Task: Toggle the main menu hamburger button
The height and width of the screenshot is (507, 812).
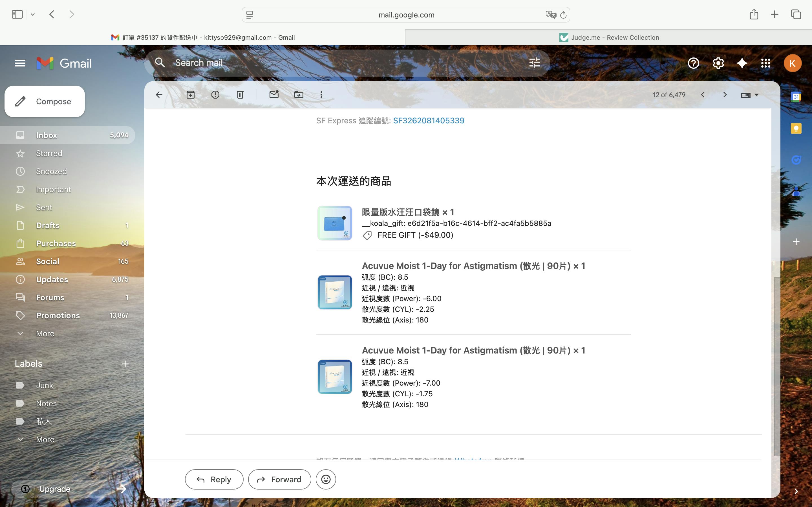Action: (20, 63)
